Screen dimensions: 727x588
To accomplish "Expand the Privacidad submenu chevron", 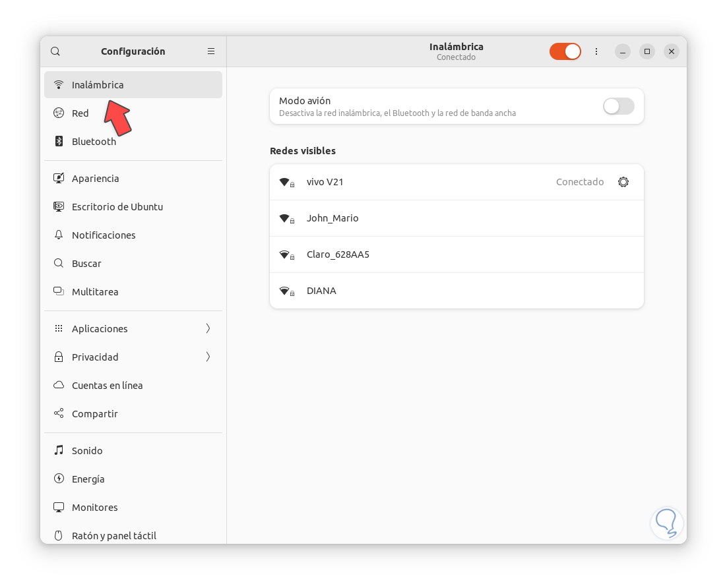I will (x=208, y=357).
